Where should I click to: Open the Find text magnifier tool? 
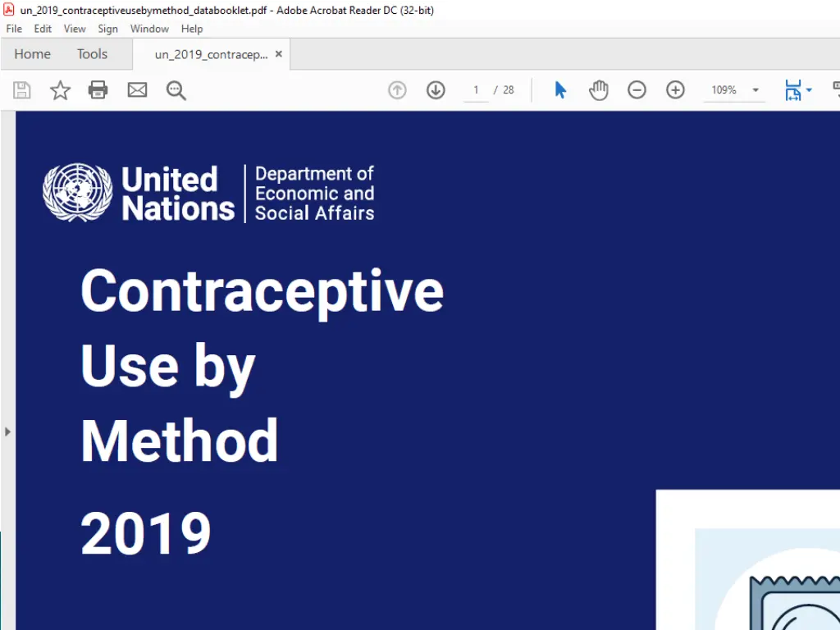tap(176, 90)
